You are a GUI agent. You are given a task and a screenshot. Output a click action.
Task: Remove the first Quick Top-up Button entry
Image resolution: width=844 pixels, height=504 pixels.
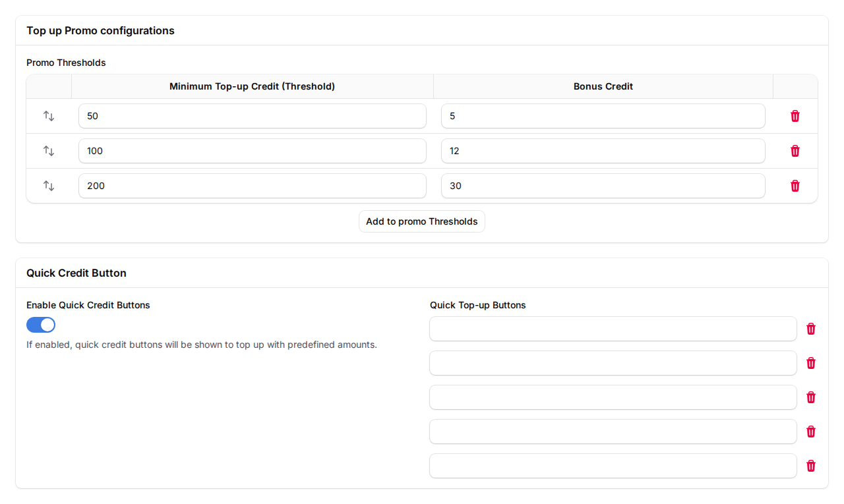click(x=810, y=329)
